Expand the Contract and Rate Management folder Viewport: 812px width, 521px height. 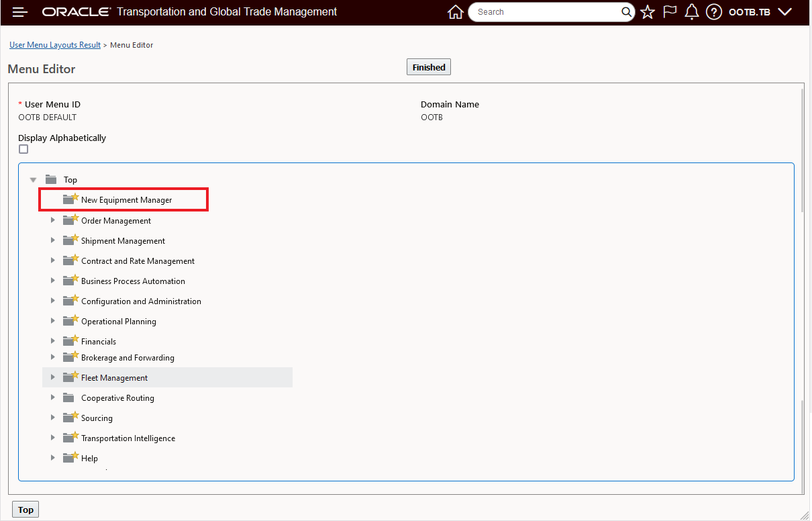pyautogui.click(x=53, y=261)
